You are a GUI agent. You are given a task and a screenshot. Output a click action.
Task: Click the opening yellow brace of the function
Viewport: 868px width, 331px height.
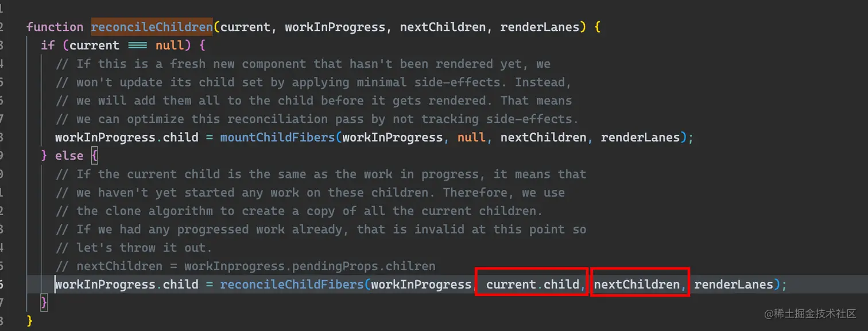[x=597, y=27]
